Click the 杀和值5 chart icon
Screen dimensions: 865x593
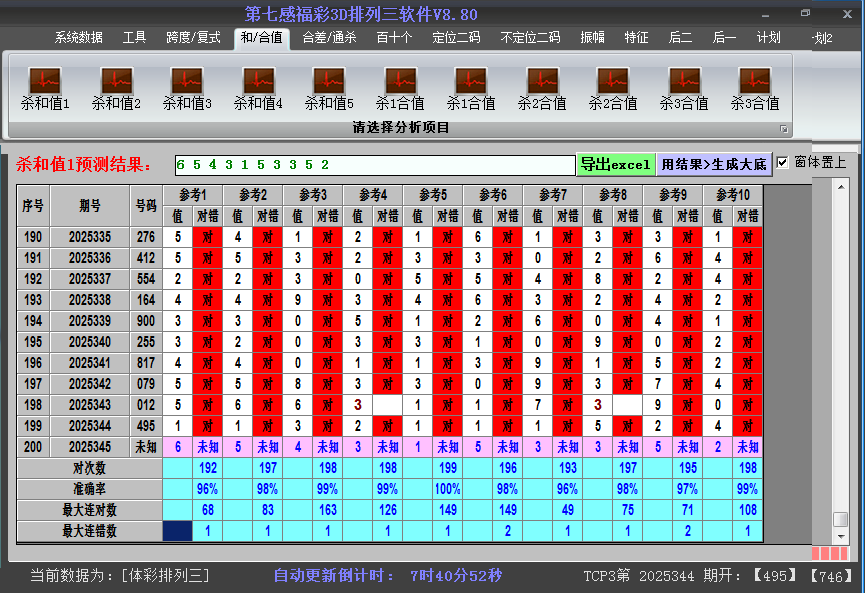pos(329,81)
